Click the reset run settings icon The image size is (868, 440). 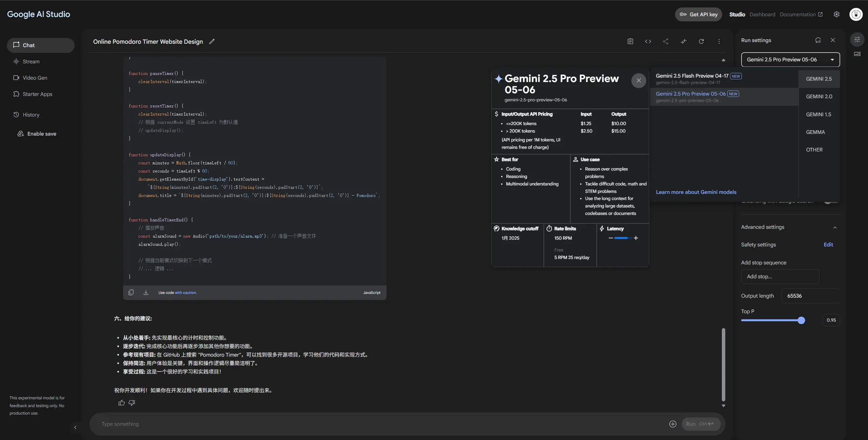(x=818, y=40)
